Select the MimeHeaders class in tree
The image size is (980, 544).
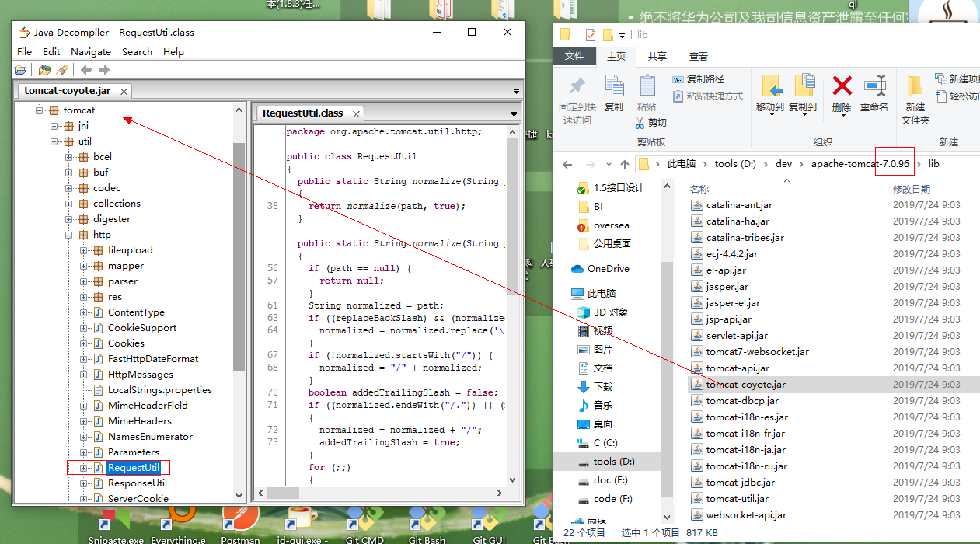click(x=140, y=421)
